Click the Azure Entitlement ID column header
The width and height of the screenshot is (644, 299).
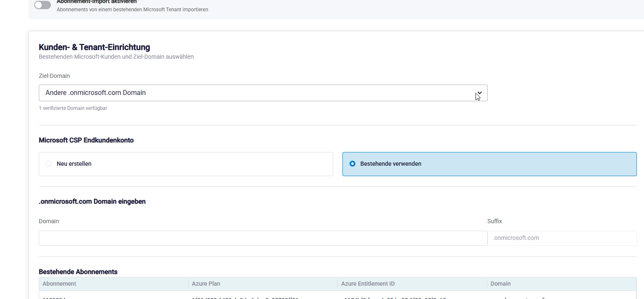[x=412, y=284]
